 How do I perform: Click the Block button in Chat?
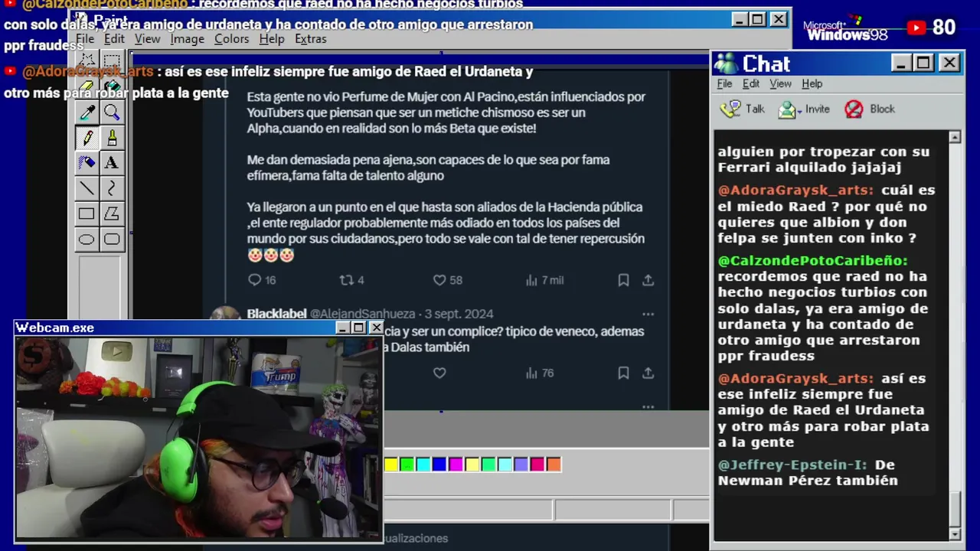tap(870, 109)
